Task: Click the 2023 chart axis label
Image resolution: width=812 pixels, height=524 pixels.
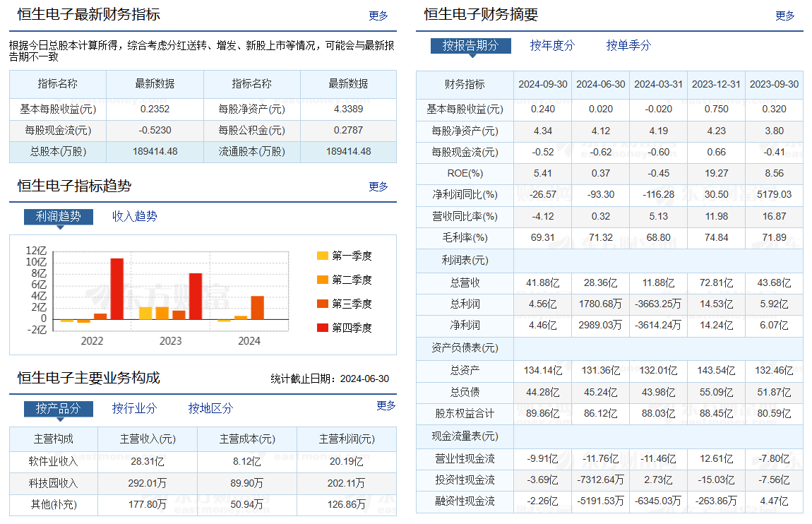Action: 170,341
